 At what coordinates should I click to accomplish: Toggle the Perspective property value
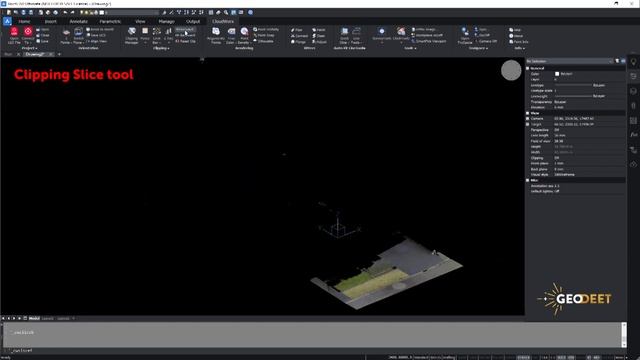(x=557, y=130)
